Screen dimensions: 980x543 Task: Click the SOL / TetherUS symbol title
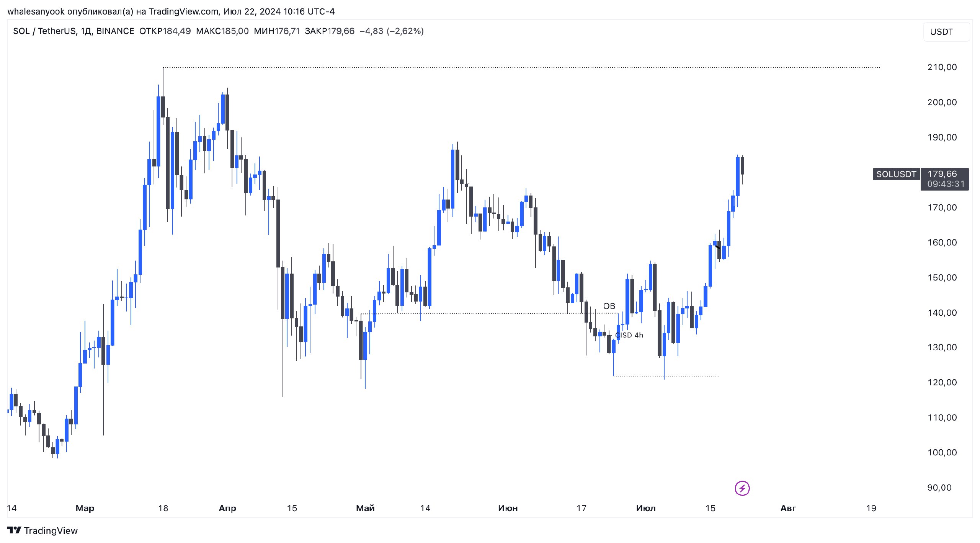pyautogui.click(x=73, y=31)
